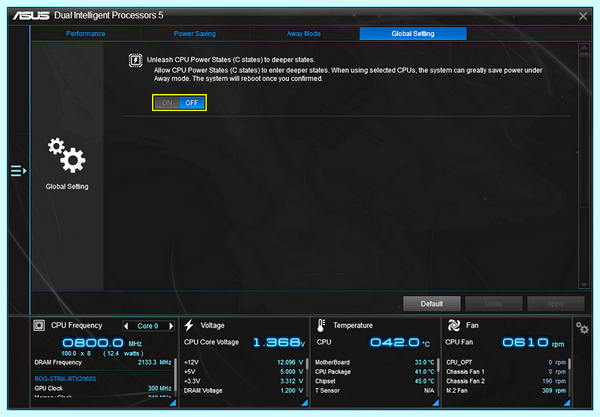Expand the CPU Frequency panel corner triangle
This screenshot has height=417, width=600.
(173, 402)
